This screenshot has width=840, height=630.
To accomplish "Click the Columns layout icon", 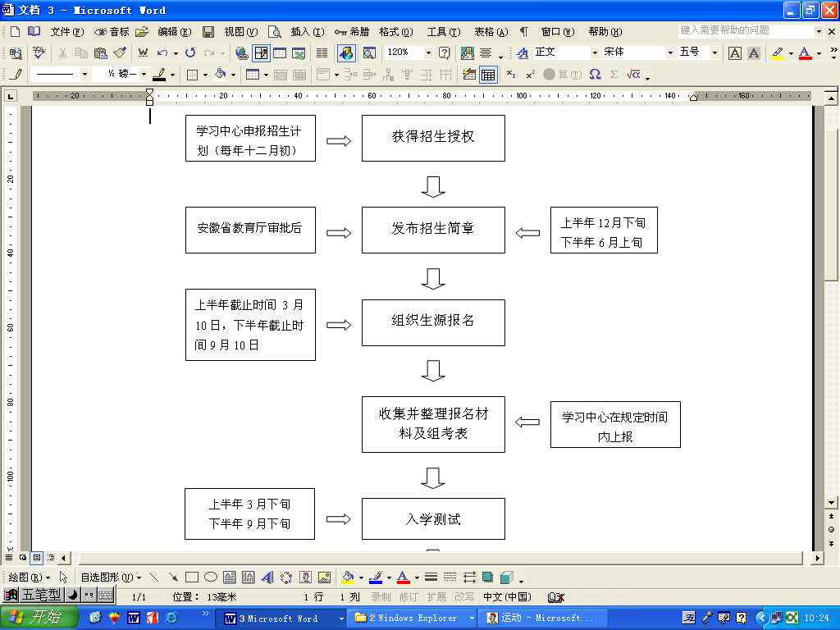I will click(x=322, y=52).
